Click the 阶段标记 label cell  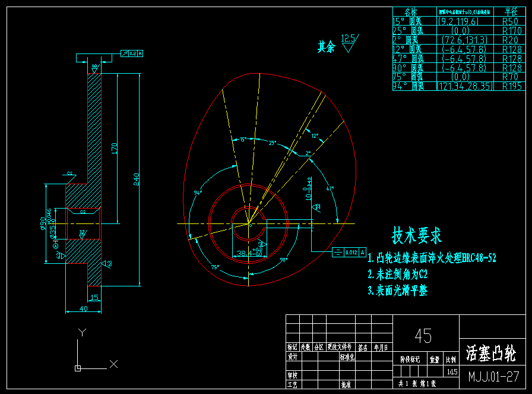(410, 359)
